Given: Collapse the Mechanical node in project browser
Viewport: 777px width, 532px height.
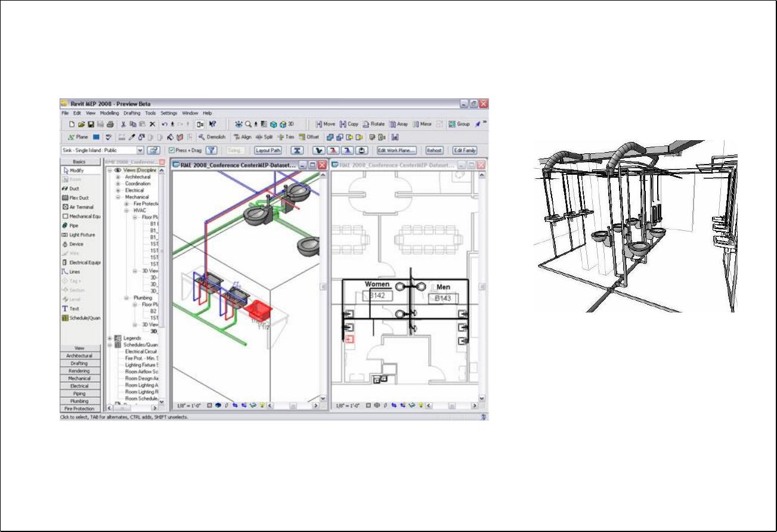Looking at the screenshot, I should point(118,197).
